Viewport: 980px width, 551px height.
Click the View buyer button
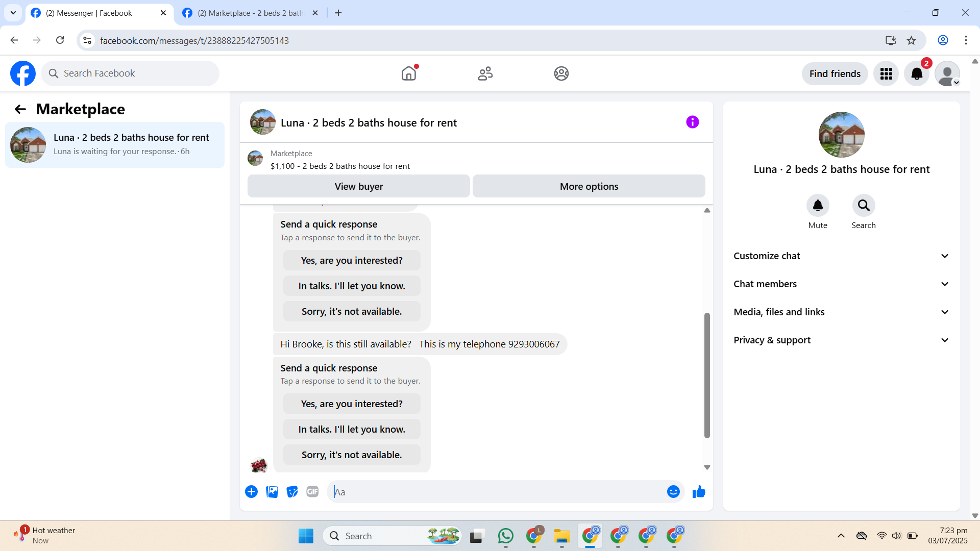point(358,187)
